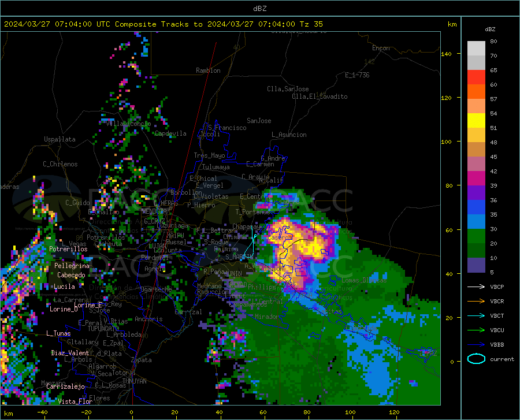Viewport: 520px width, 420px height.
Task: Click the TUPUNGATO map label
Action: pyautogui.click(x=103, y=329)
